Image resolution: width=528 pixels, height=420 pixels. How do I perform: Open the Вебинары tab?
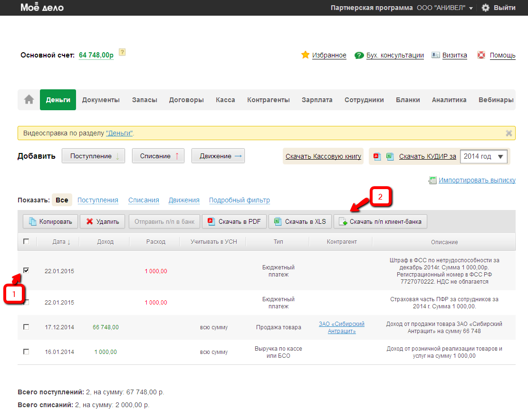coord(496,100)
